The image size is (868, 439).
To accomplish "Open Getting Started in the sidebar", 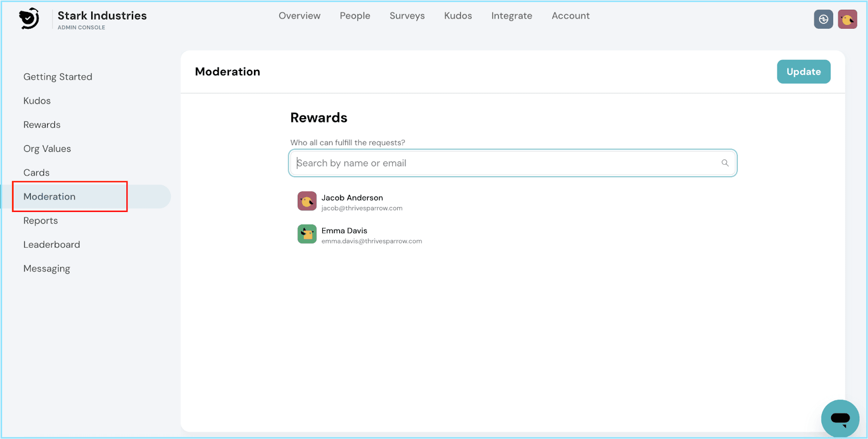I will (58, 77).
